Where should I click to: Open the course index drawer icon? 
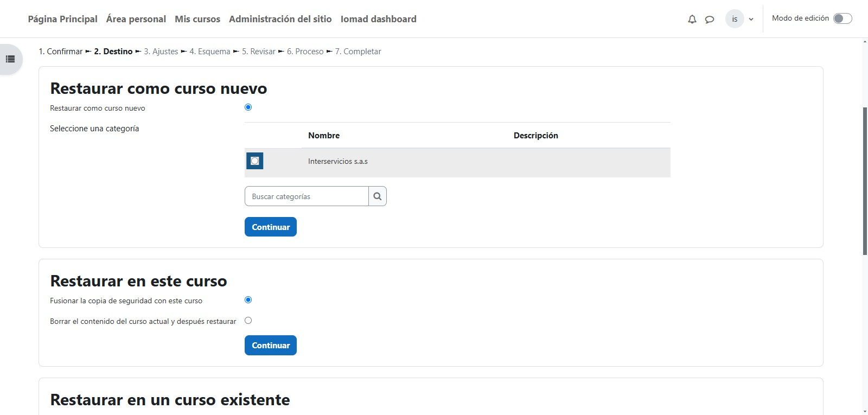10,59
